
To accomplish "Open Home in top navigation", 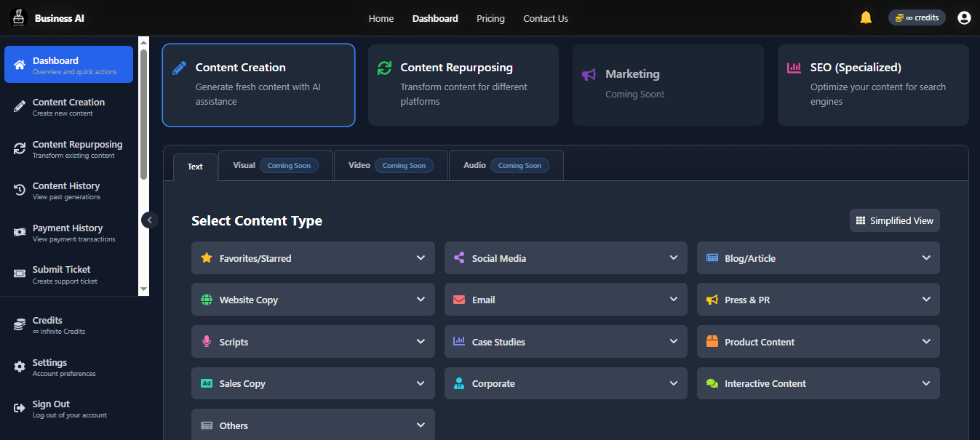I will point(381,18).
